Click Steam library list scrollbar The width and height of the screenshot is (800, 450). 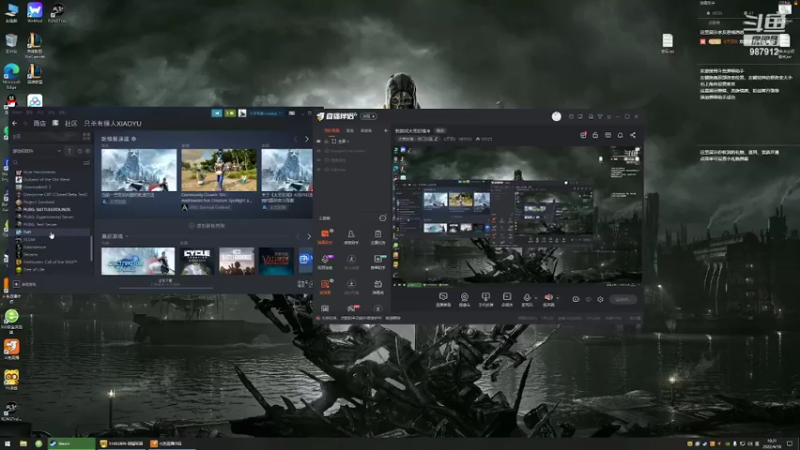click(x=92, y=247)
